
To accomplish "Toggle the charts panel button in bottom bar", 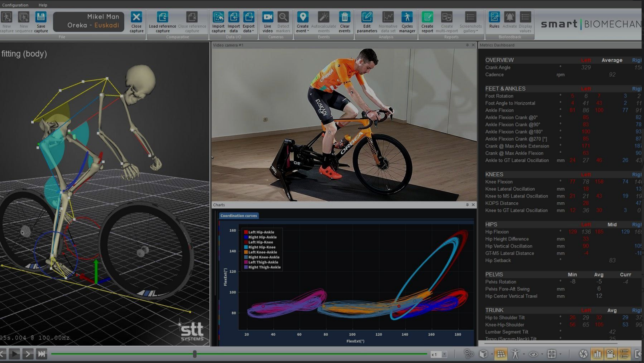I will pyautogui.click(x=597, y=354).
